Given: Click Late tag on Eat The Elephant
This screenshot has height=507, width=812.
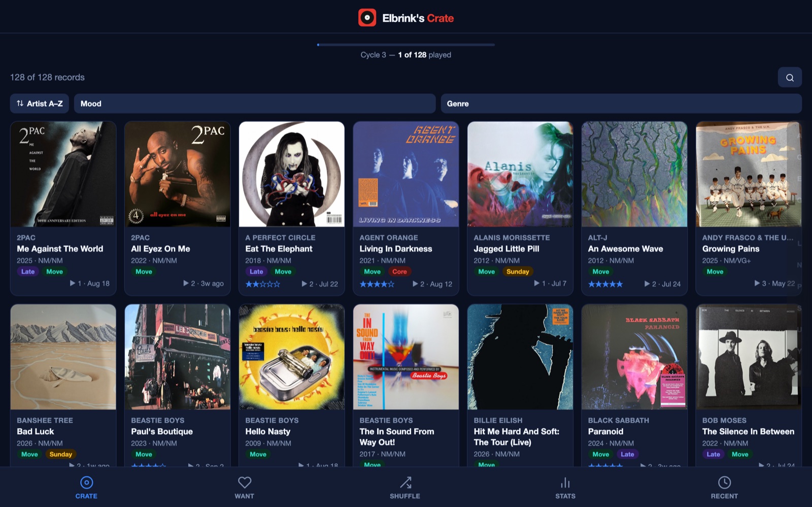Looking at the screenshot, I should click(x=256, y=272).
